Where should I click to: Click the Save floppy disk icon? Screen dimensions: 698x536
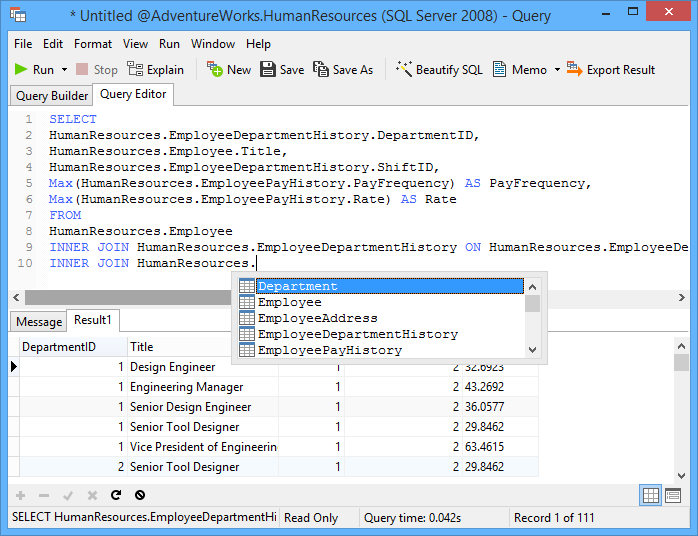(x=268, y=69)
